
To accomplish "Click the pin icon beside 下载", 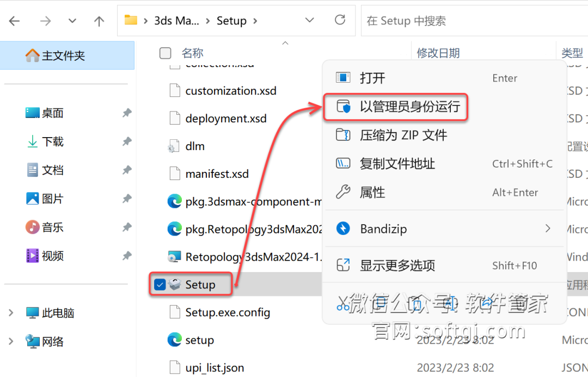I will 127,141.
